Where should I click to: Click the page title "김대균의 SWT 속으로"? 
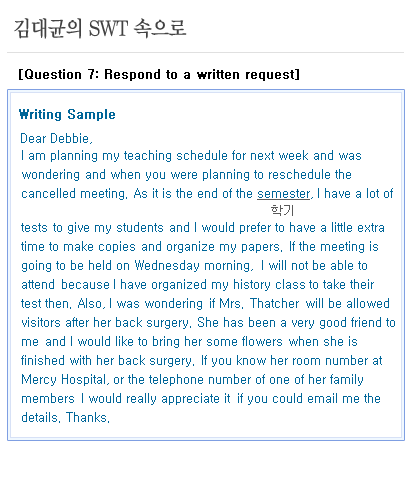click(x=100, y=28)
